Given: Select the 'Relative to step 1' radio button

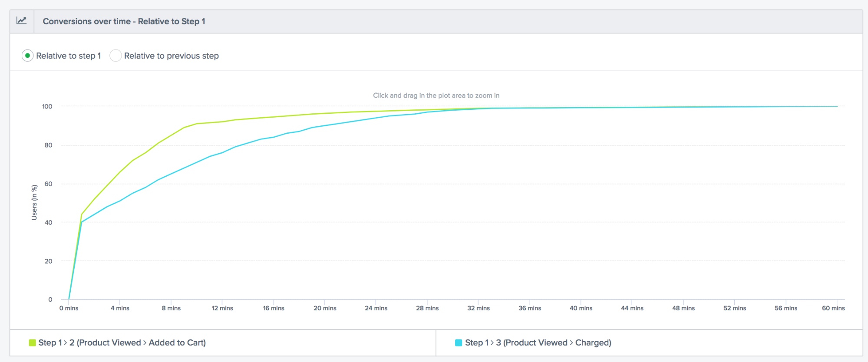Looking at the screenshot, I should click(x=27, y=56).
